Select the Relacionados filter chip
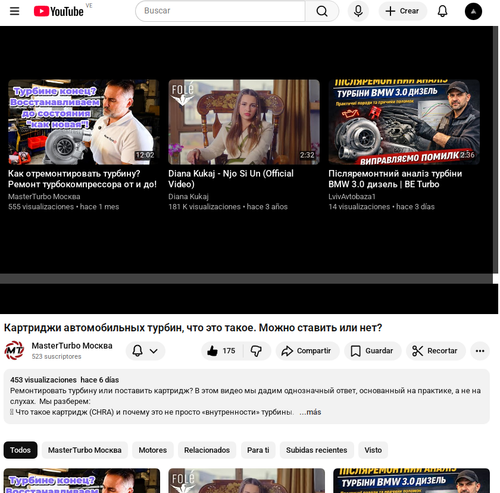 (x=207, y=450)
